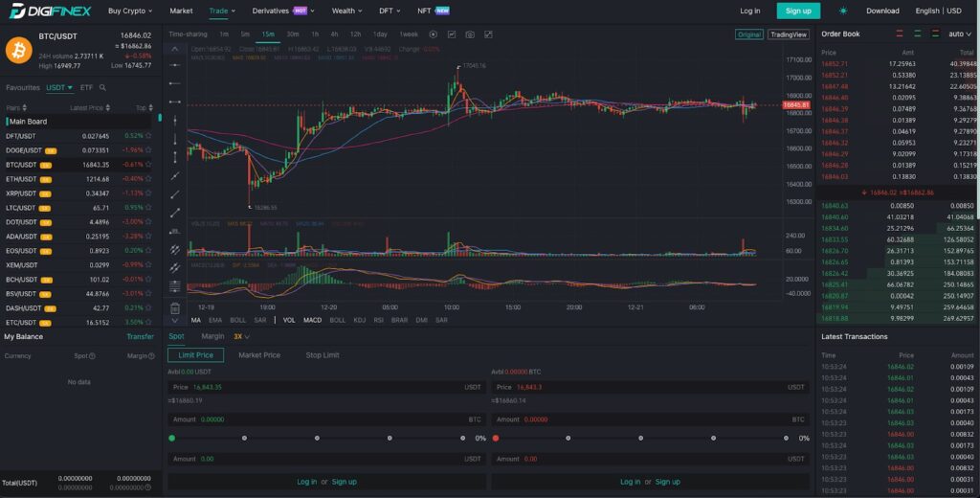This screenshot has height=498, width=980.
Task: Show buy orders only in order book
Action: [917, 34]
